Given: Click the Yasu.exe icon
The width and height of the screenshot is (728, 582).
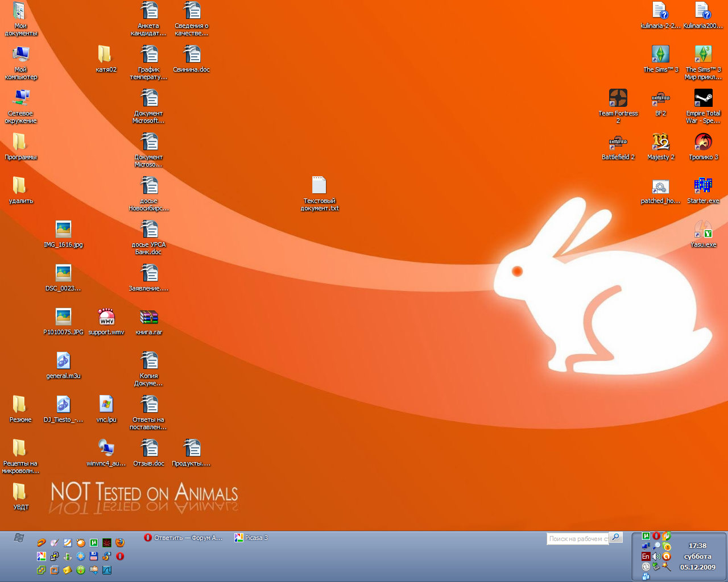Looking at the screenshot, I should (x=703, y=233).
